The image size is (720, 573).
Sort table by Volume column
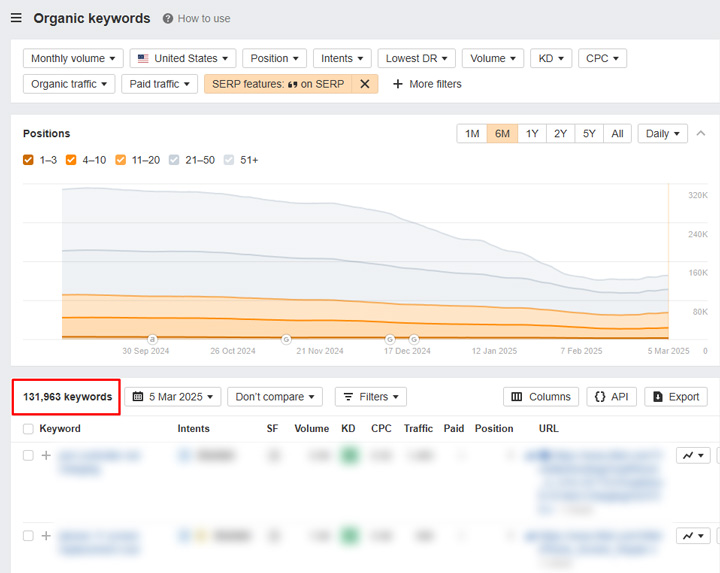pyautogui.click(x=311, y=428)
